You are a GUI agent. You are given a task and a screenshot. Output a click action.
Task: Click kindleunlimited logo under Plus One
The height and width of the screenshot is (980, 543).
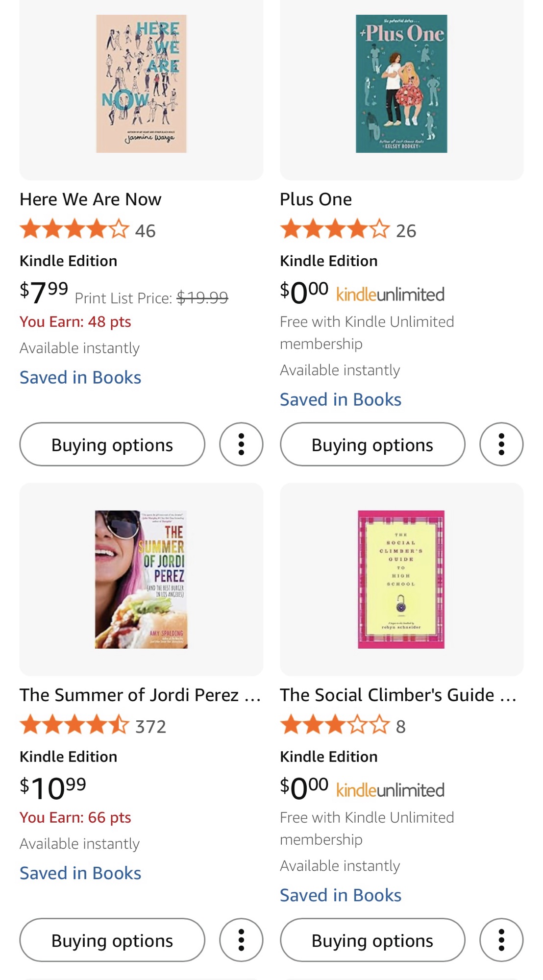390,294
